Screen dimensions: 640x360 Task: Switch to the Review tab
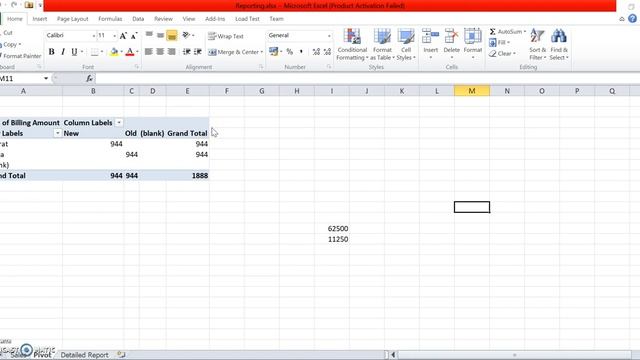(x=163, y=19)
